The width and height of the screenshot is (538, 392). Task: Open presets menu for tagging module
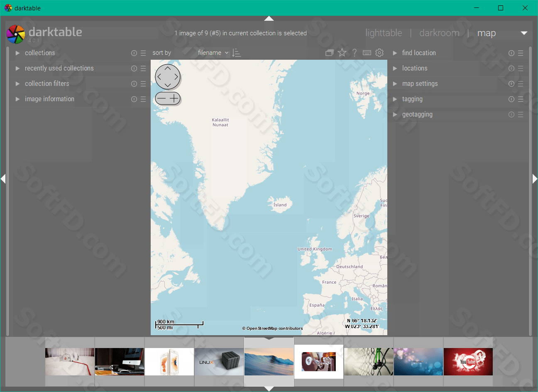point(521,99)
